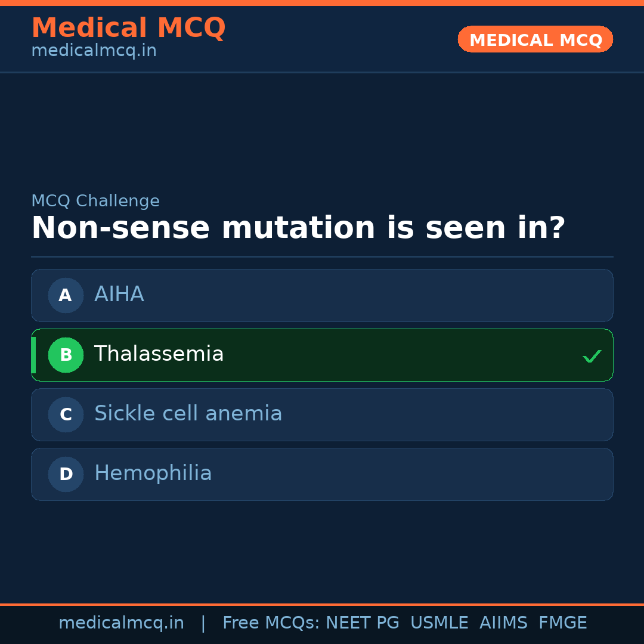Pick the Sickle cell anemia answer

pos(188,414)
